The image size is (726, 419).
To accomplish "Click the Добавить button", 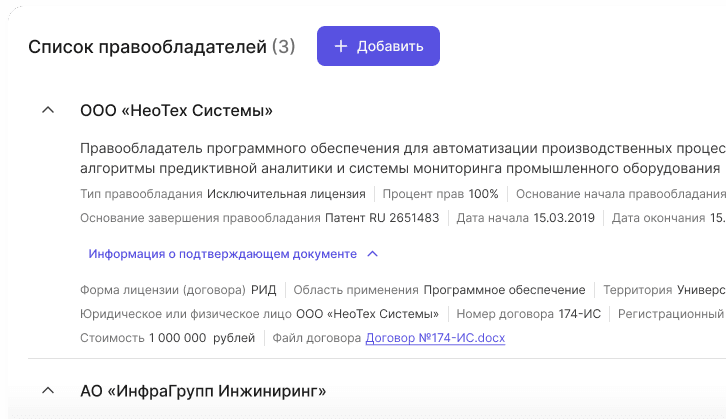I will click(378, 46).
